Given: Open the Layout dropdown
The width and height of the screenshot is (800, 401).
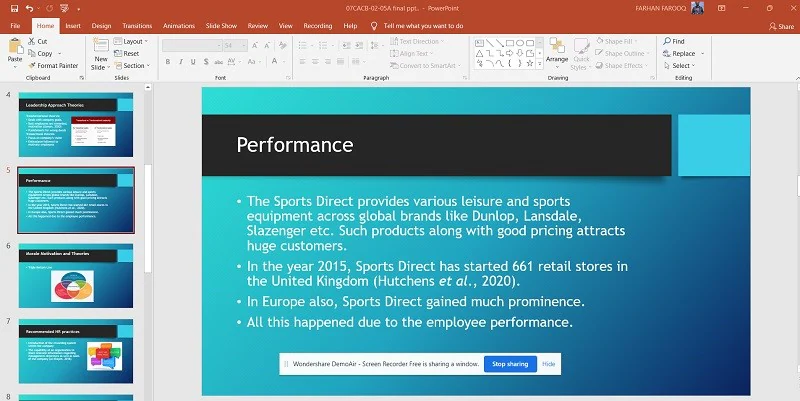Looking at the screenshot, I should (131, 41).
